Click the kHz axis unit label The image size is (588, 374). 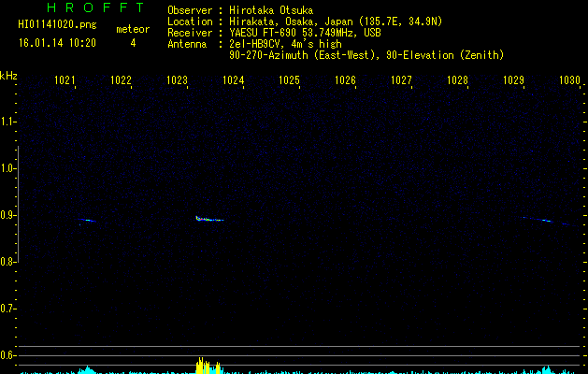pos(8,76)
